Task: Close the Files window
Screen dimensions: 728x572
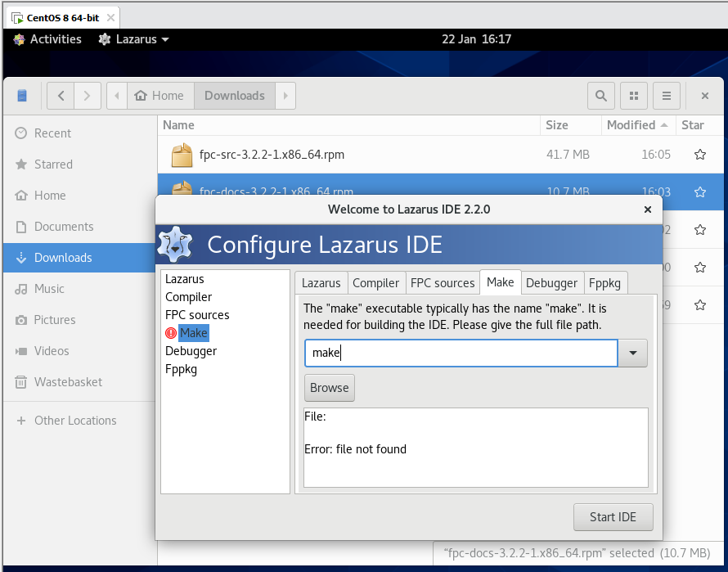Action: coord(705,96)
